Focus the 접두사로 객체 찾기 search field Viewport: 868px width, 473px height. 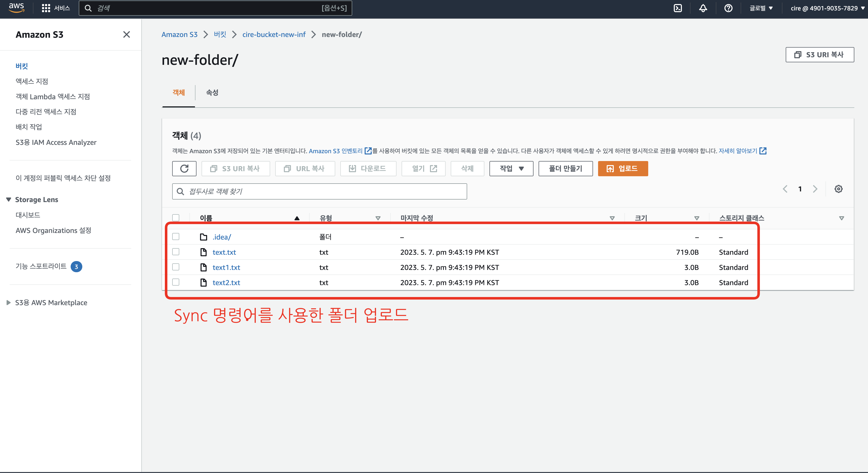click(x=320, y=191)
